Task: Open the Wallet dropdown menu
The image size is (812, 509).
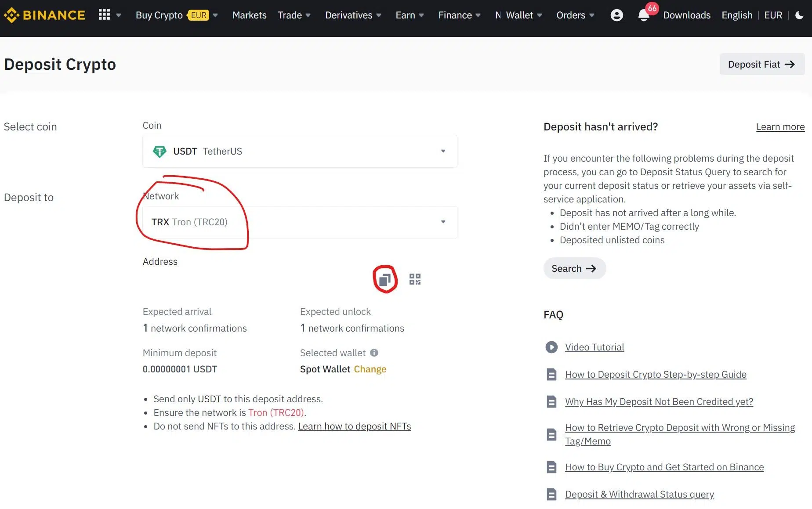Action: (519, 15)
